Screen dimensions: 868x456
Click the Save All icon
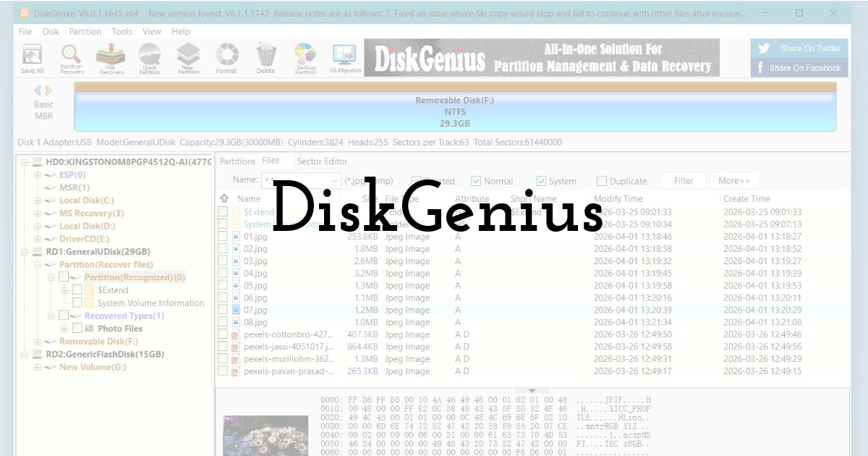point(31,58)
